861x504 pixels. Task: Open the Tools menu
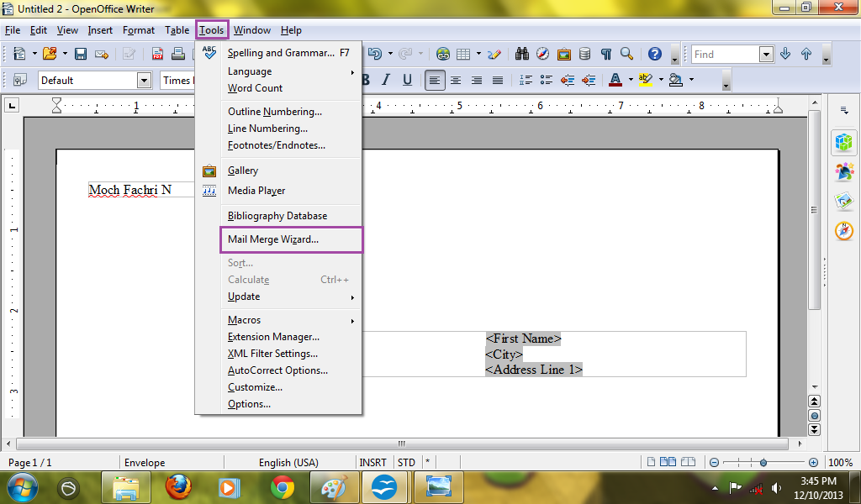(211, 30)
